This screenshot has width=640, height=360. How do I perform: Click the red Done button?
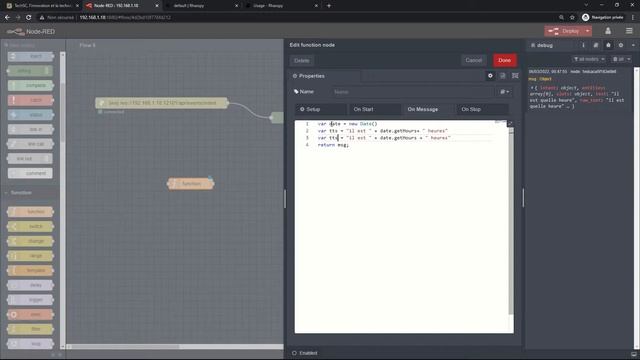(x=504, y=60)
